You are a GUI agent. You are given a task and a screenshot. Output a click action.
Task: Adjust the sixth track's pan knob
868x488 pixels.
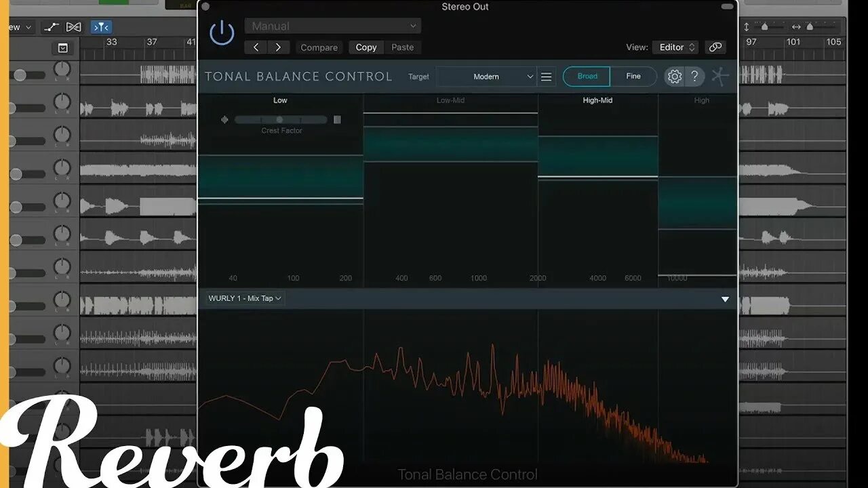[62, 233]
